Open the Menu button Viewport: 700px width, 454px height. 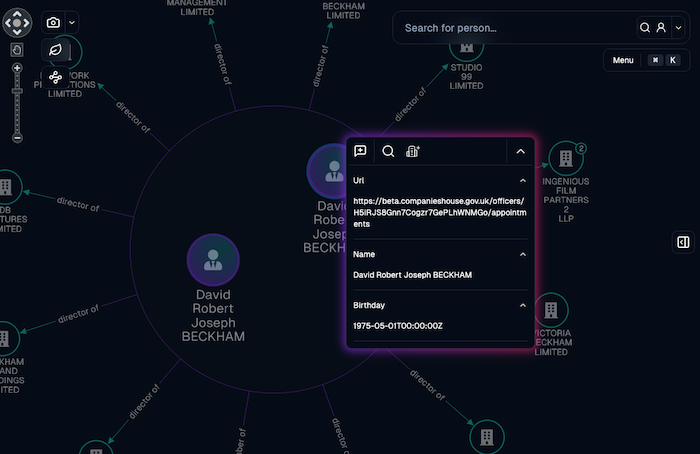click(623, 60)
